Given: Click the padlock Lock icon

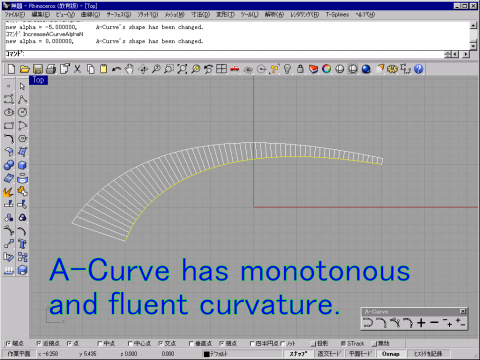Looking at the screenshot, I should (300, 69).
